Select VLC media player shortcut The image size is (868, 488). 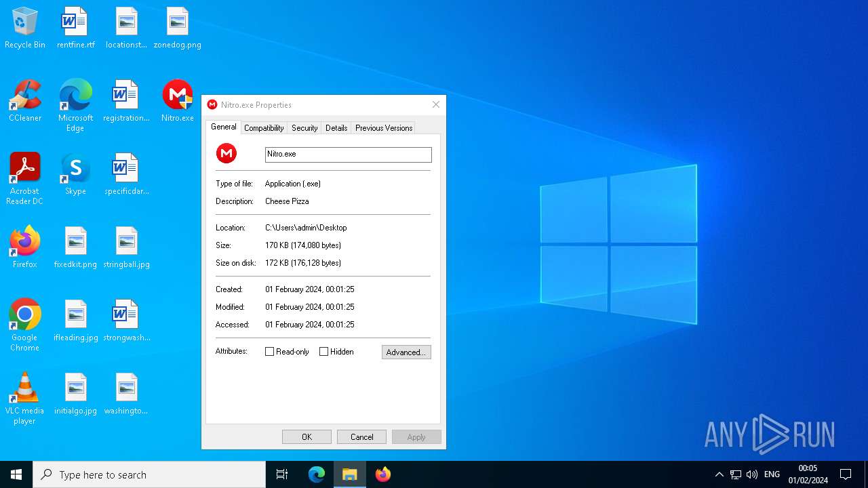pyautogui.click(x=25, y=399)
